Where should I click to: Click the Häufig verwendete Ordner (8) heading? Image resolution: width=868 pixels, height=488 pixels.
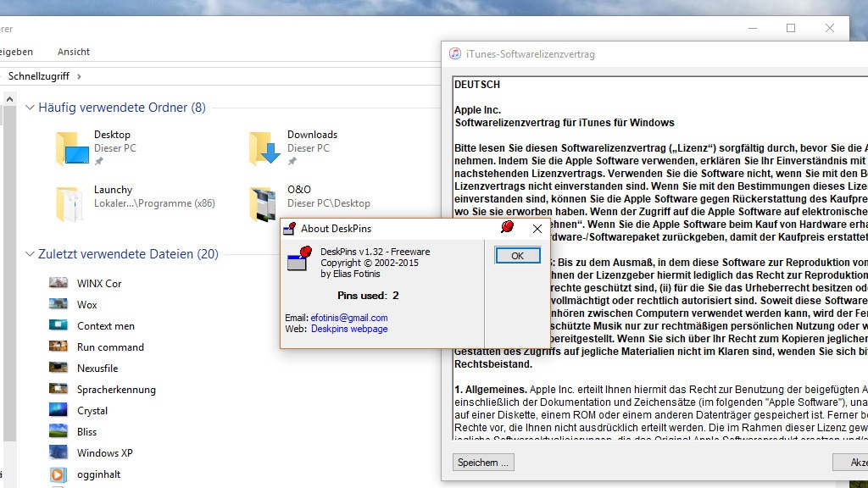[122, 108]
